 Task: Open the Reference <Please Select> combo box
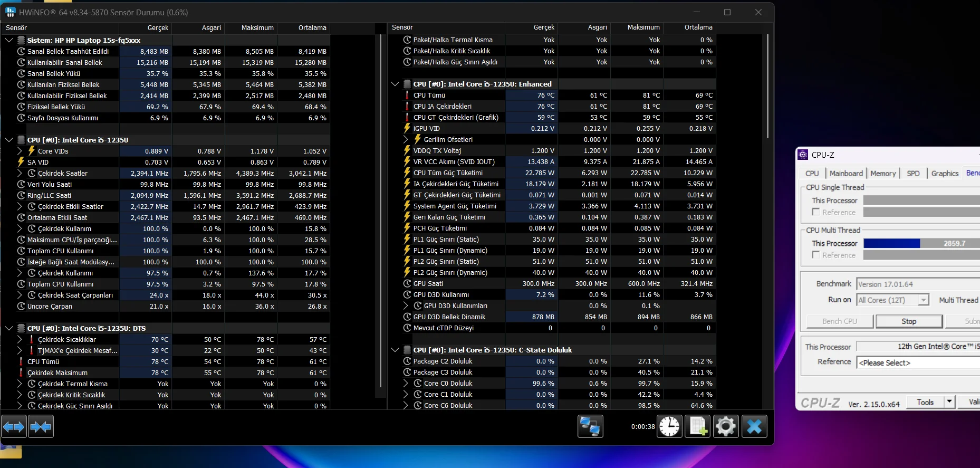tap(918, 362)
